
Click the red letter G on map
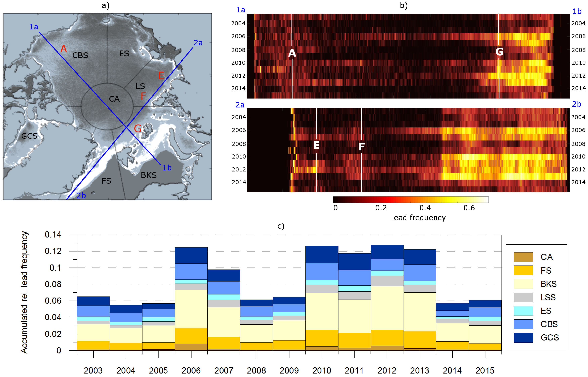138,129
